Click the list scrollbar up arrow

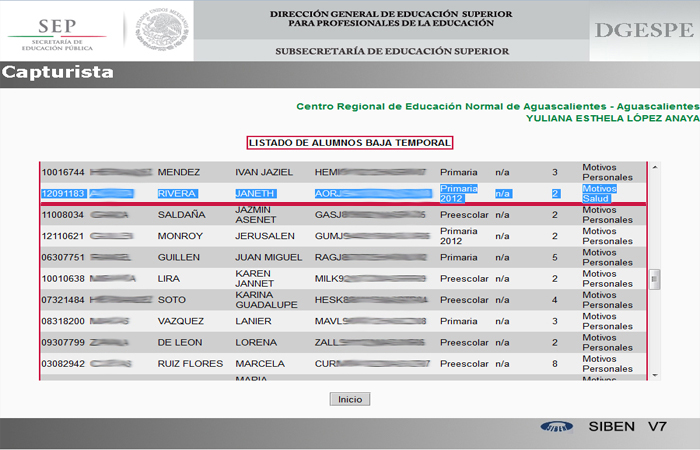click(654, 167)
